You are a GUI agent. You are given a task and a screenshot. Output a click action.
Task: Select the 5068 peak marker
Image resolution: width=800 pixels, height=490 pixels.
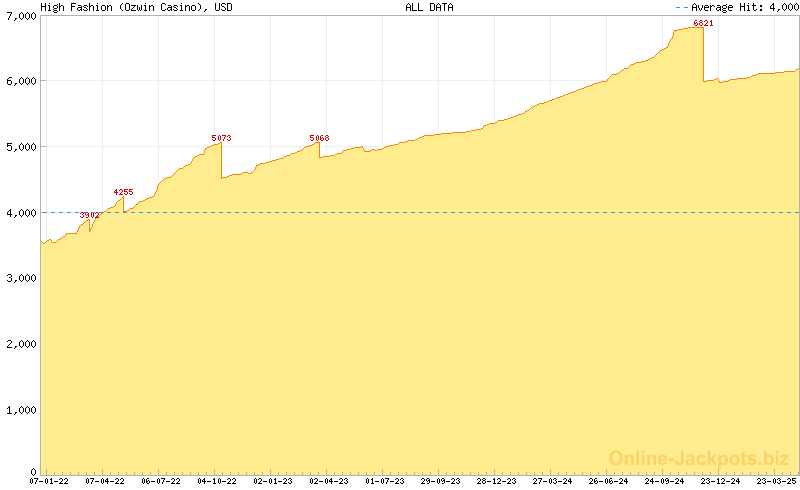[319, 138]
